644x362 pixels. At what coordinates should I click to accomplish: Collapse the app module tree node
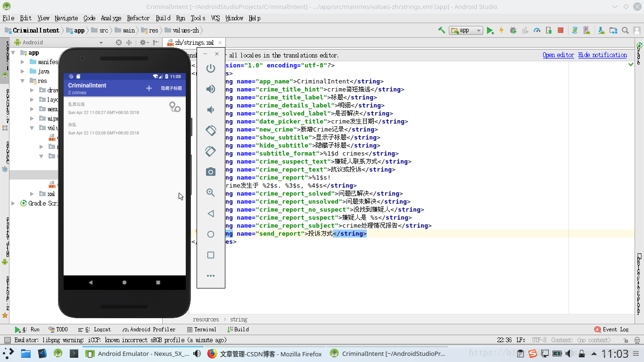(x=14, y=53)
